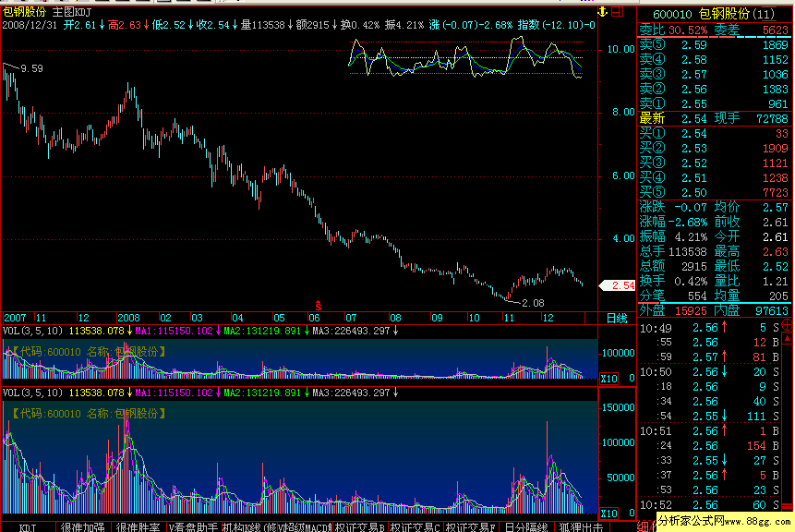
Task: Open the 狐狸出击 tab
Action: click(x=581, y=527)
